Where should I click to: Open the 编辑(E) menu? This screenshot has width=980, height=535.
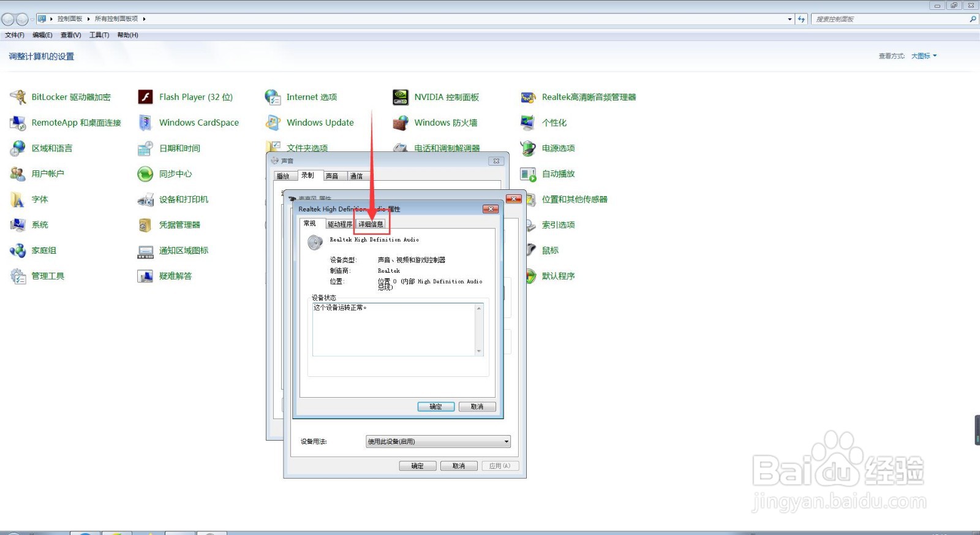pyautogui.click(x=42, y=35)
